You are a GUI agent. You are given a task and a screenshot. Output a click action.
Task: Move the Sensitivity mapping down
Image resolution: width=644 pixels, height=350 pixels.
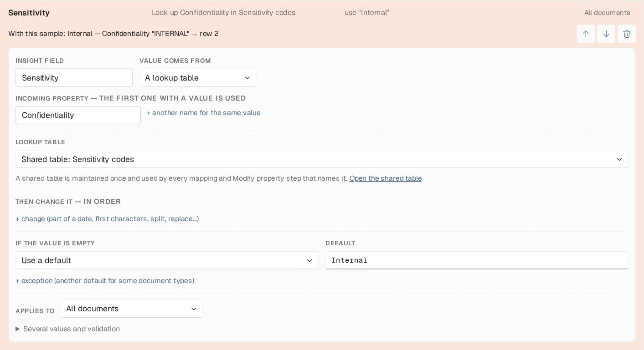[x=606, y=34]
